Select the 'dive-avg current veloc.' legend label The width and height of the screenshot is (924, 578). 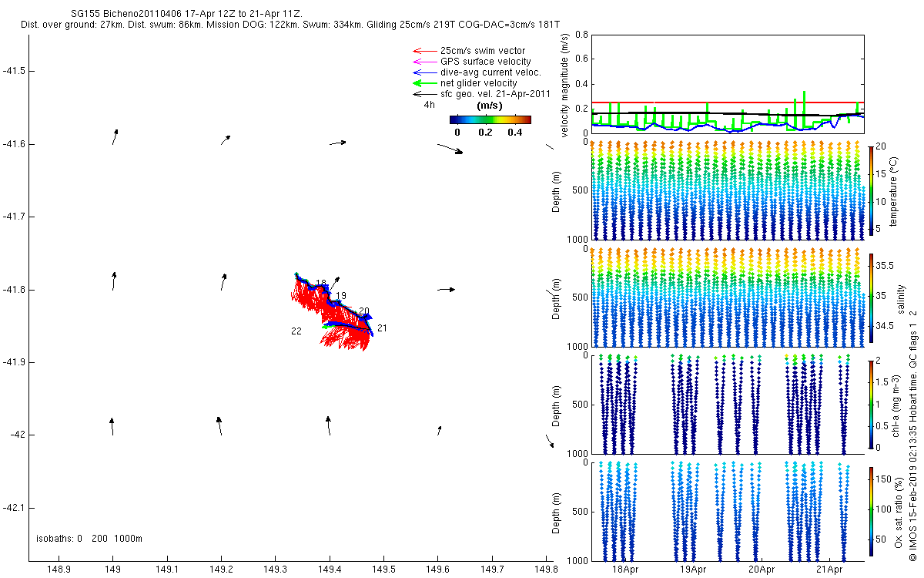click(490, 72)
